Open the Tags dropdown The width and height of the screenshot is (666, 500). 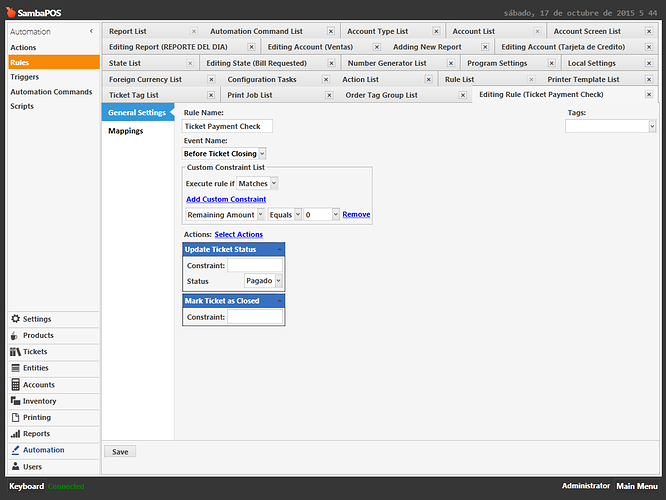click(x=652, y=126)
